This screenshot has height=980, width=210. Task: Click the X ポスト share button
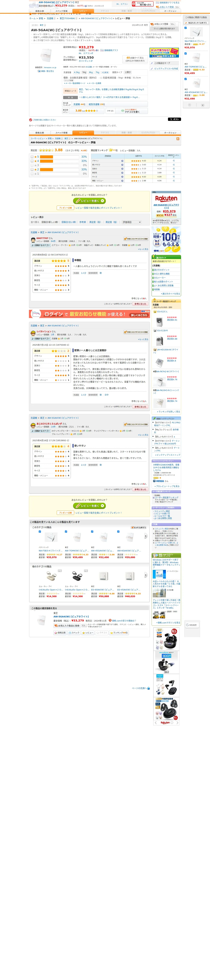[174, 119]
